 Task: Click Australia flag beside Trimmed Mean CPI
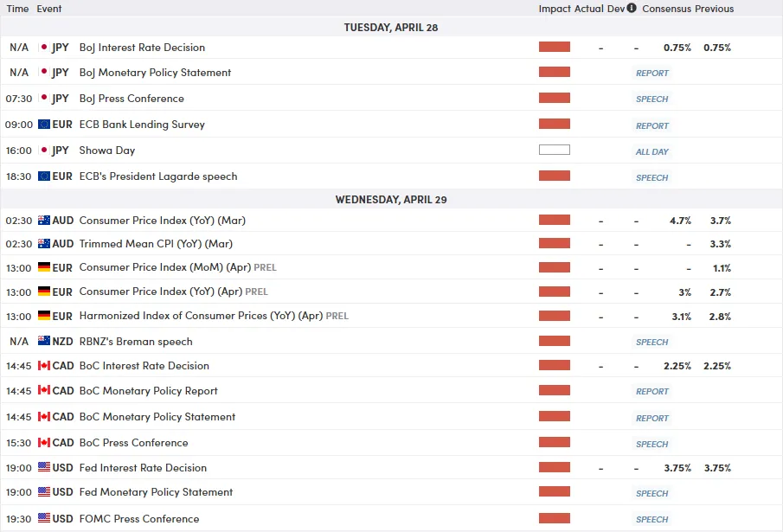point(44,243)
